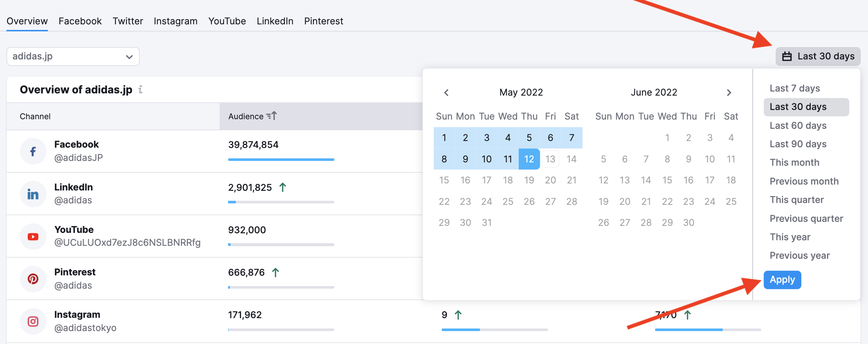The height and width of the screenshot is (344, 868).
Task: Click the LinkedIn channel name
Action: (x=73, y=187)
